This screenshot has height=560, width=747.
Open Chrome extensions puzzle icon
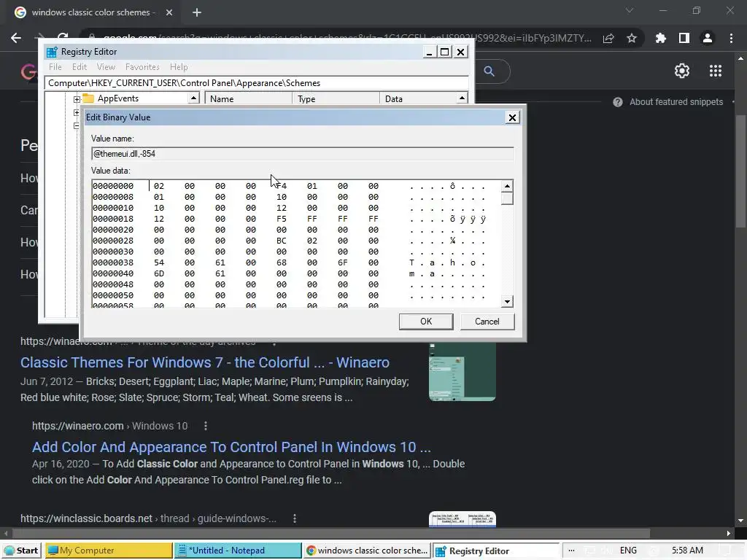660,38
